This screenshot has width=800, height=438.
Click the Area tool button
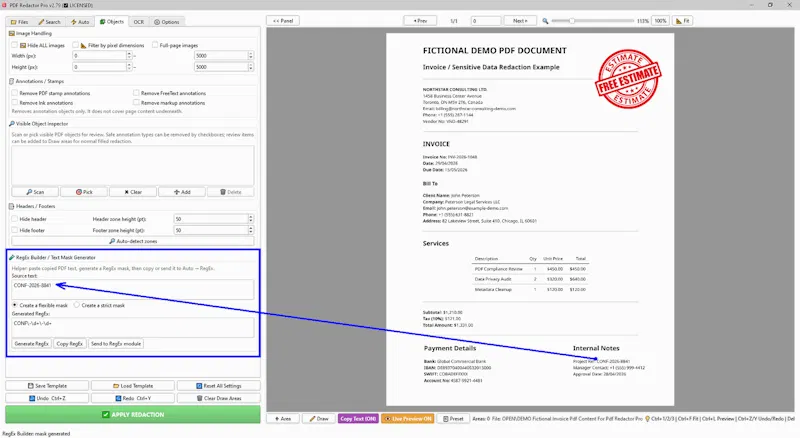(x=283, y=419)
